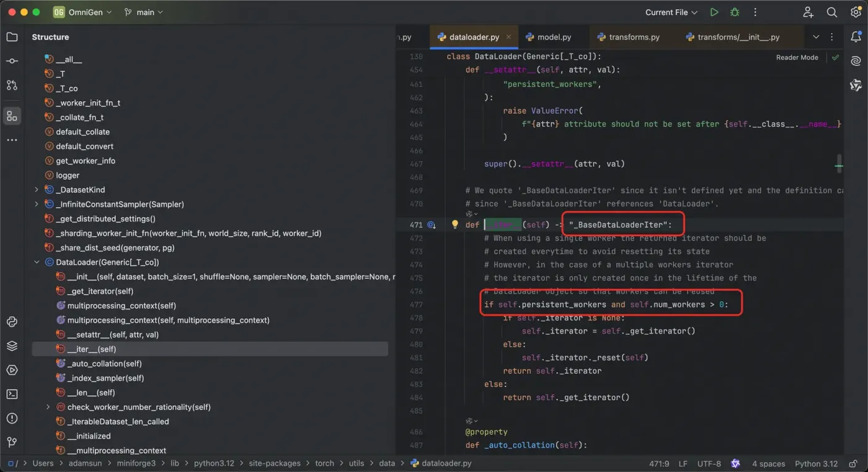The height and width of the screenshot is (472, 868).
Task: Change LF line separator in status bar
Action: click(x=683, y=463)
